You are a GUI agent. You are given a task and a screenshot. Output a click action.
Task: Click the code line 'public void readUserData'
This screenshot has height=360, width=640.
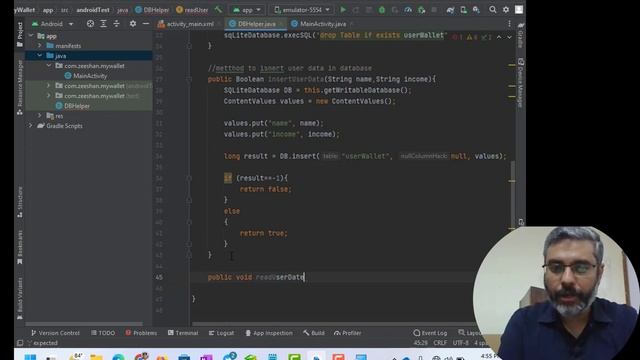[256, 277]
